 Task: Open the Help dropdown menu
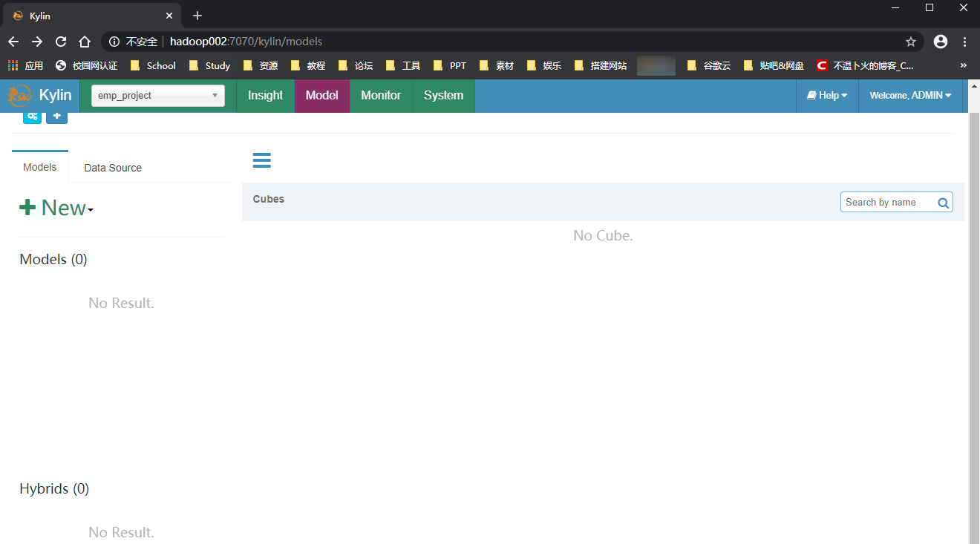[x=827, y=95]
